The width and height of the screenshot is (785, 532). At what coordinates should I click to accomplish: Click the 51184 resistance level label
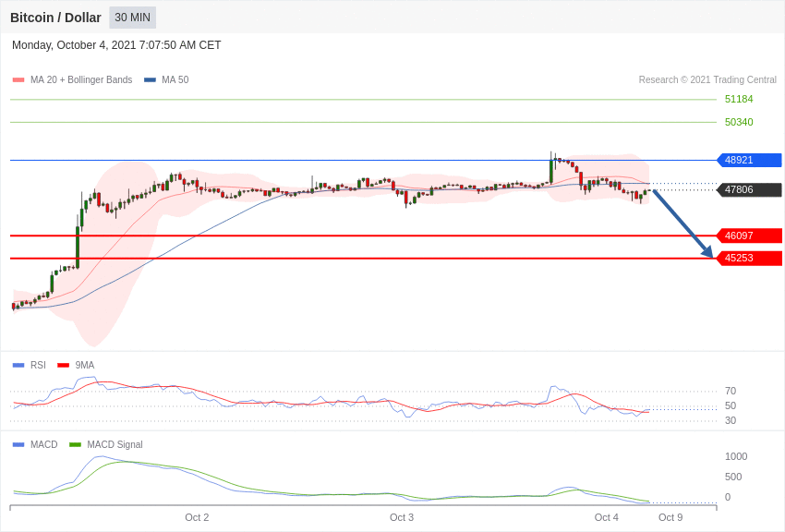pyautogui.click(x=739, y=99)
